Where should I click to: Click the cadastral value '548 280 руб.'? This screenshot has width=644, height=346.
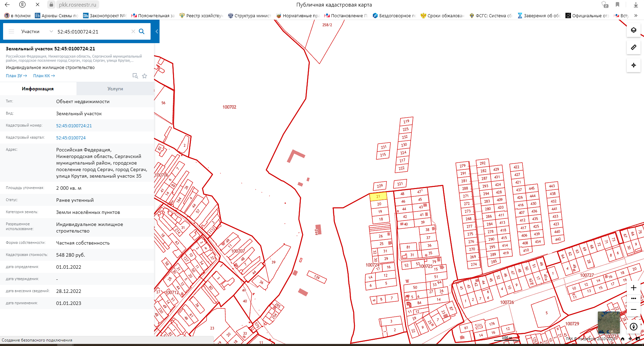click(71, 255)
